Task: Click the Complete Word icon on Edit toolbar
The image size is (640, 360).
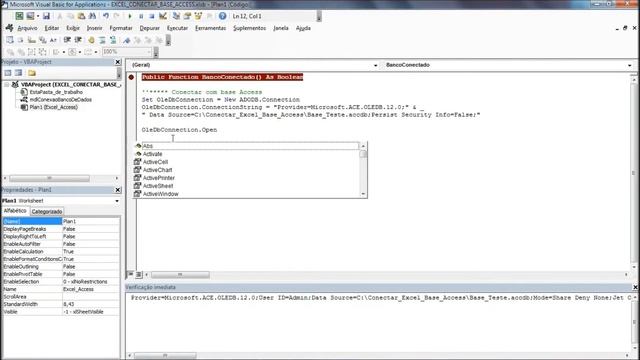Action: coord(53,40)
